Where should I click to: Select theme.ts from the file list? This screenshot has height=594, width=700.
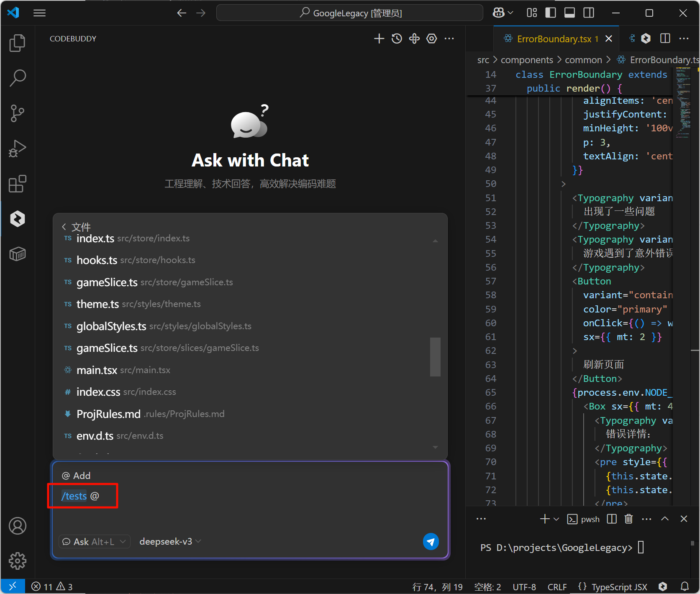click(x=97, y=304)
